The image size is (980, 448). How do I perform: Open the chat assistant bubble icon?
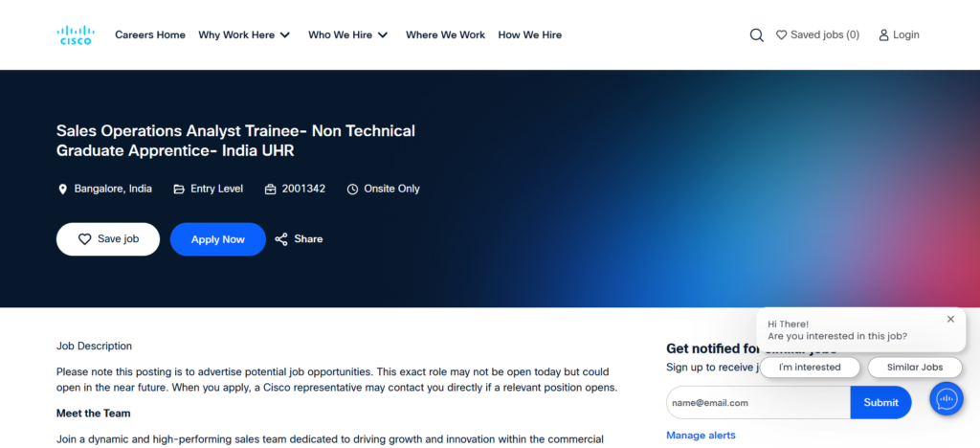pyautogui.click(x=946, y=398)
